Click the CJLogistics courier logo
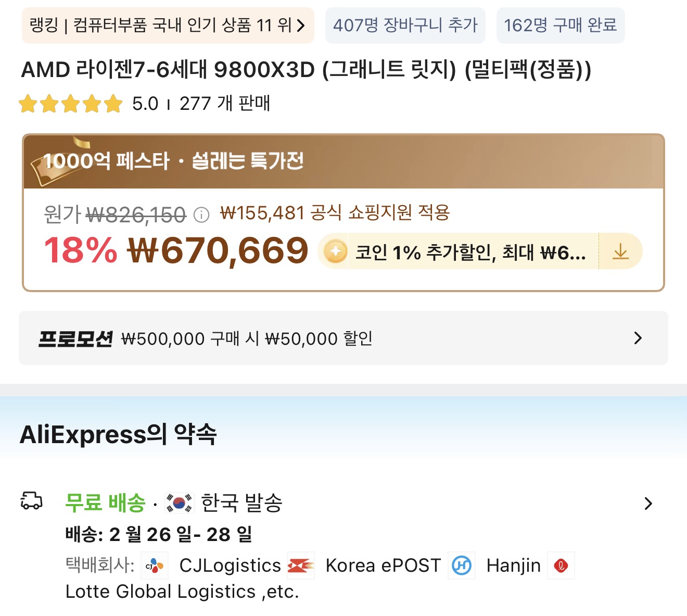 (x=155, y=565)
